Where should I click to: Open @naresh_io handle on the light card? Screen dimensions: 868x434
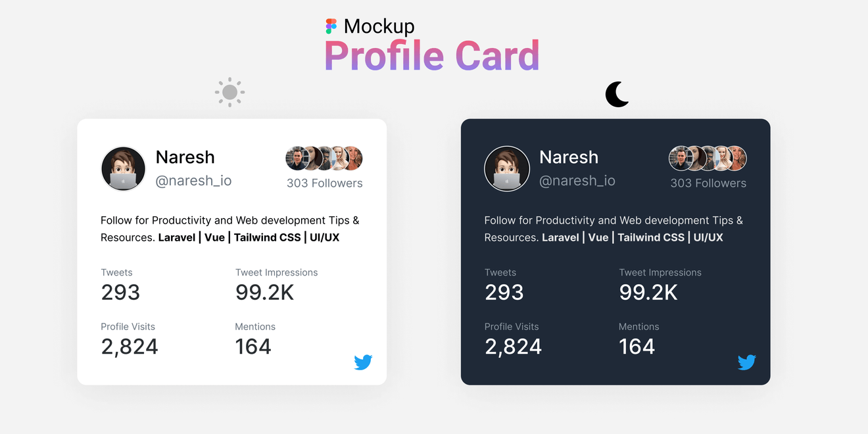pos(193,181)
